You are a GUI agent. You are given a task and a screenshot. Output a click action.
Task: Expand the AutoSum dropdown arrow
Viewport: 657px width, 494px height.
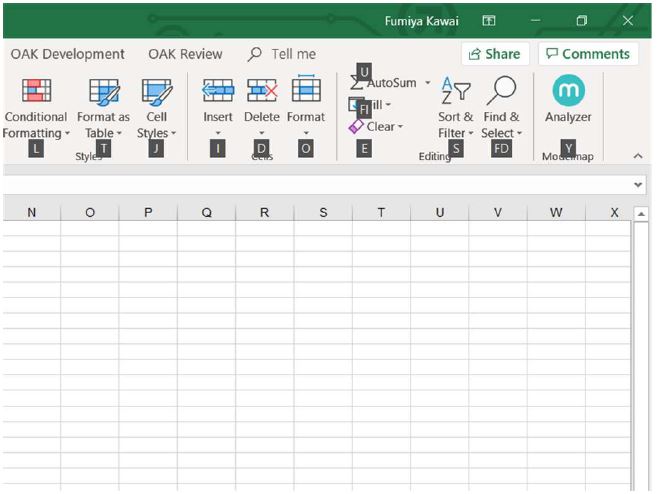click(x=428, y=83)
